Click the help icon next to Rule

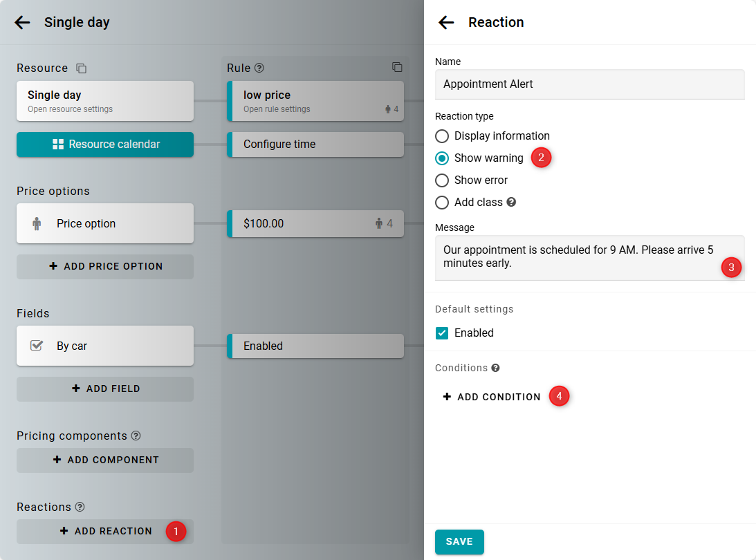click(259, 68)
